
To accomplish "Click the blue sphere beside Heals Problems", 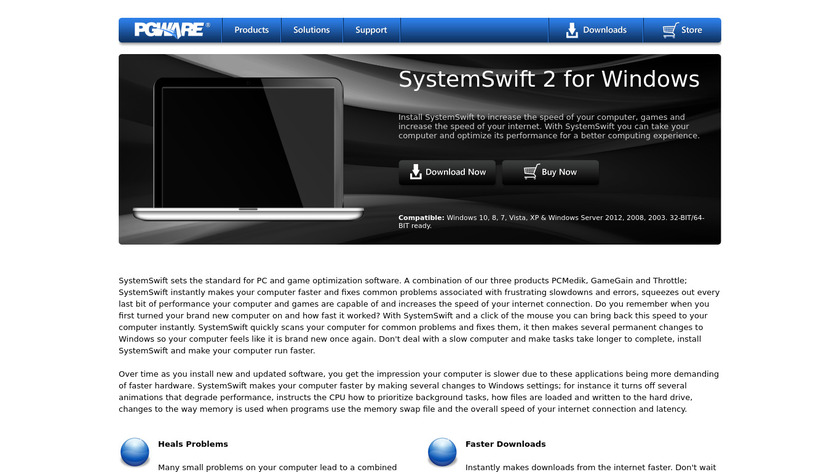I will (135, 452).
